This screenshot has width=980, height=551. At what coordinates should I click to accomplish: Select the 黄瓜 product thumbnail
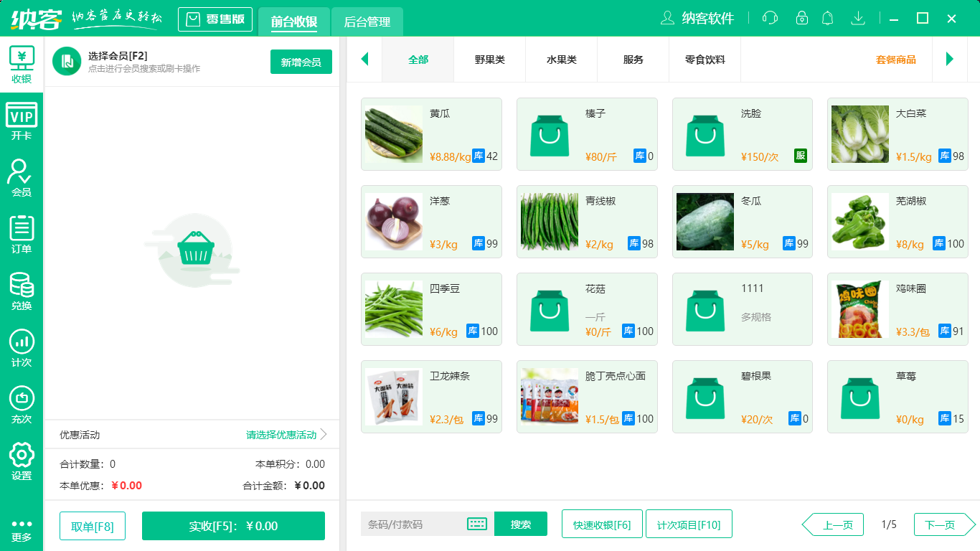click(x=394, y=134)
